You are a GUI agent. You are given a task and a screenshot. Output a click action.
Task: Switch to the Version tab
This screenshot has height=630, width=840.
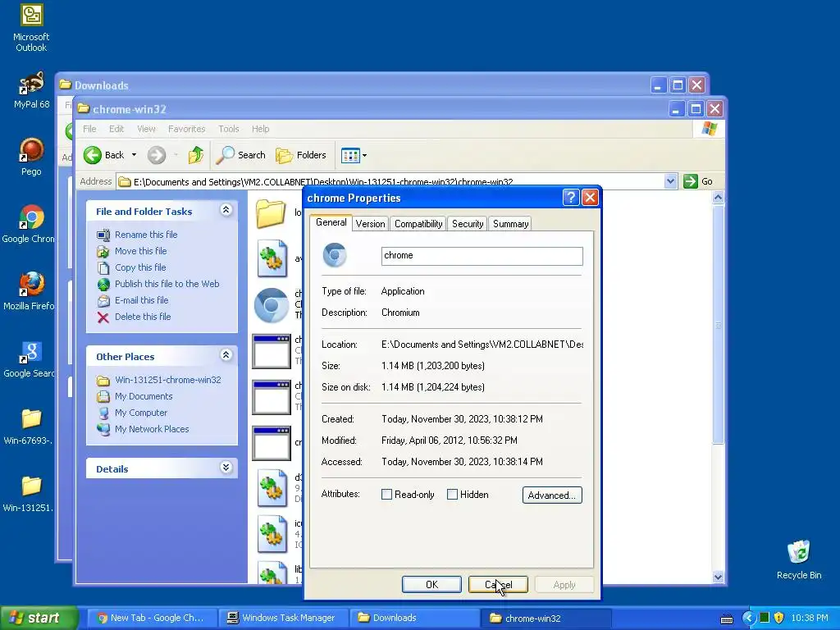coord(370,224)
